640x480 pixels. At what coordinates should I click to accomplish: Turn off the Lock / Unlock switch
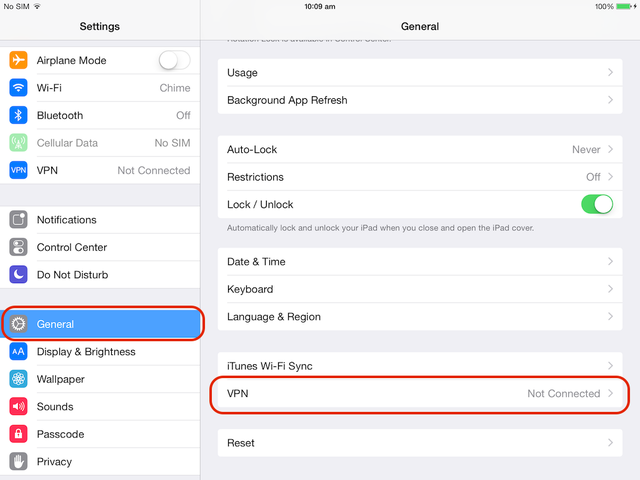coord(597,204)
